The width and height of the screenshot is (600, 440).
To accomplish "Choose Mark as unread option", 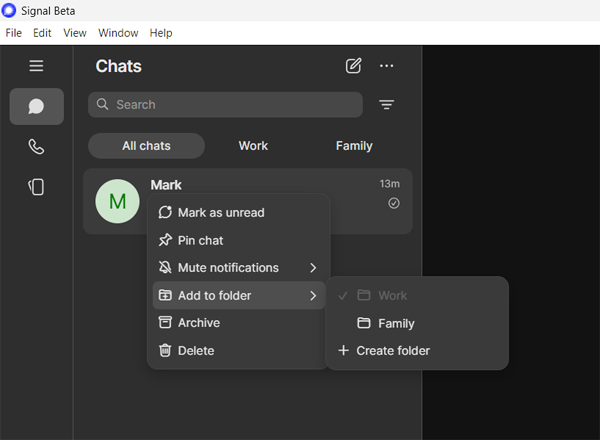I will pos(221,213).
